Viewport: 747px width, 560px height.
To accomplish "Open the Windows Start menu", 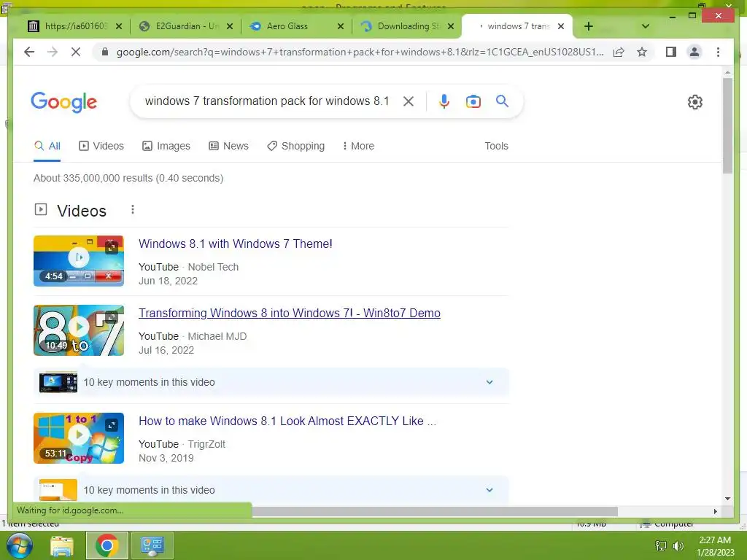I will coord(19,545).
